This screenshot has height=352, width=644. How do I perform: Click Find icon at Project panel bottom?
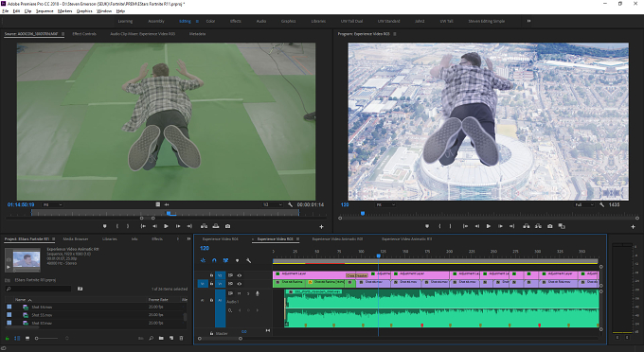[x=152, y=338]
